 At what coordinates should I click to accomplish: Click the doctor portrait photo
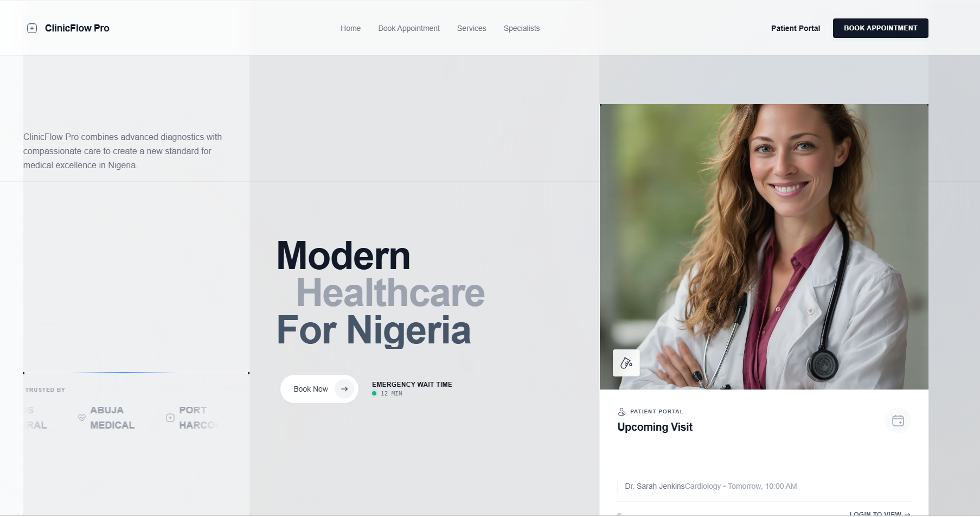click(x=764, y=247)
